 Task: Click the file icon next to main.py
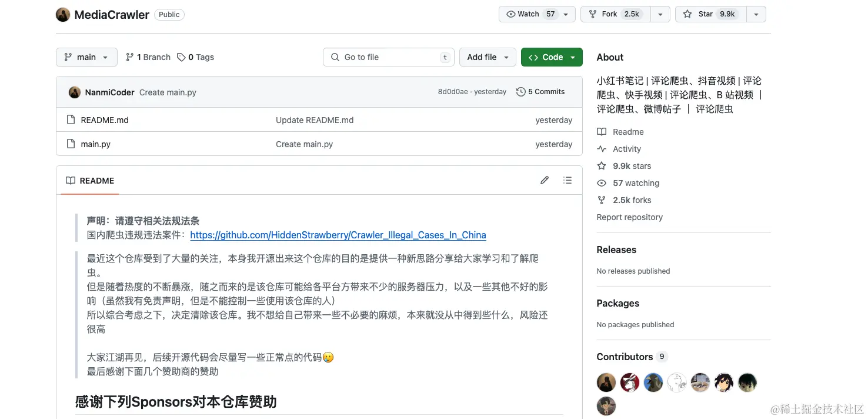pyautogui.click(x=71, y=144)
